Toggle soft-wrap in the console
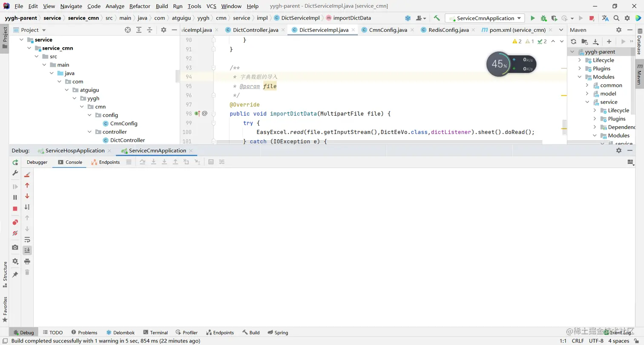The width and height of the screenshot is (644, 345). coord(27,240)
